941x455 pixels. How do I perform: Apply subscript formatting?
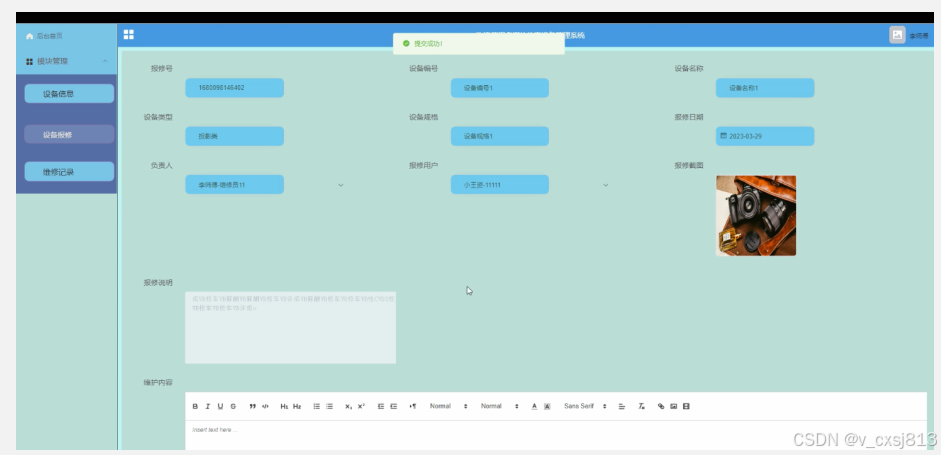pyautogui.click(x=349, y=406)
